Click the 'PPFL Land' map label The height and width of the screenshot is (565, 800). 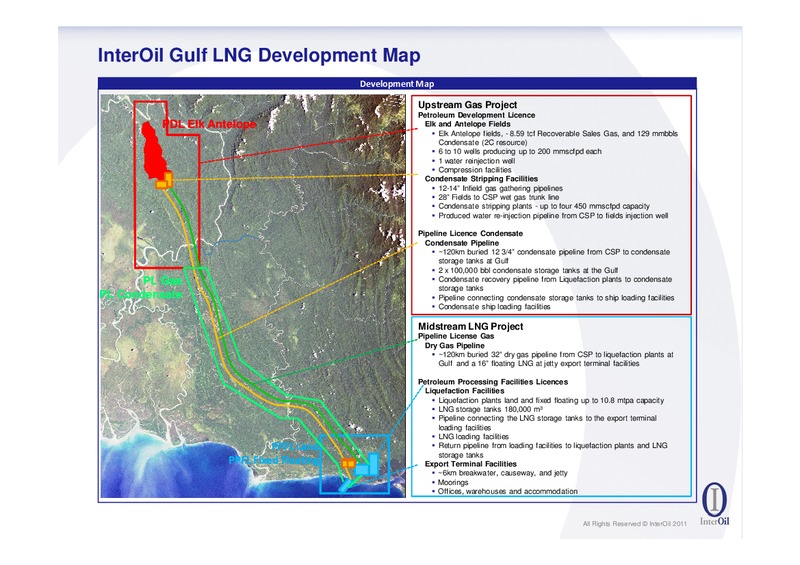click(296, 447)
